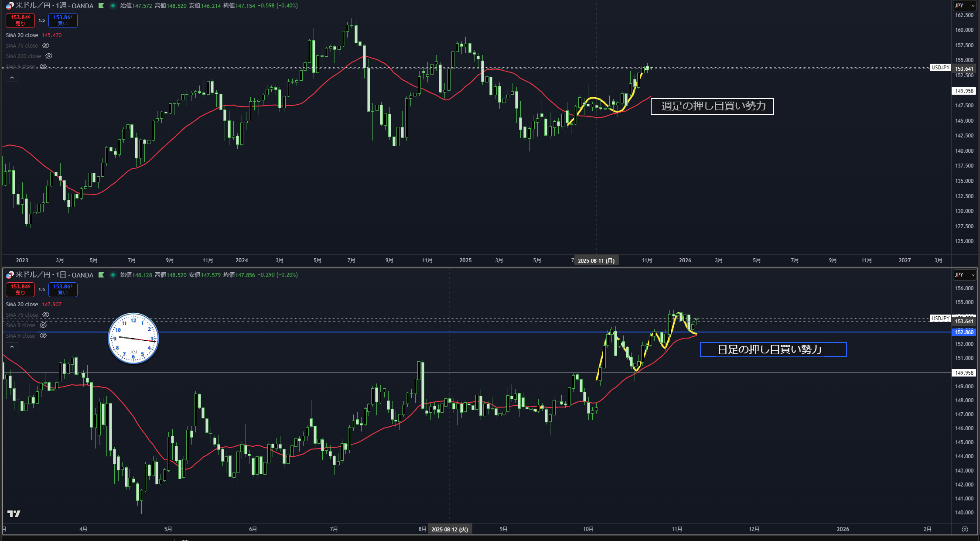Open chart settings gear on time axis
Screen dimensions: 980x541
coord(965,529)
